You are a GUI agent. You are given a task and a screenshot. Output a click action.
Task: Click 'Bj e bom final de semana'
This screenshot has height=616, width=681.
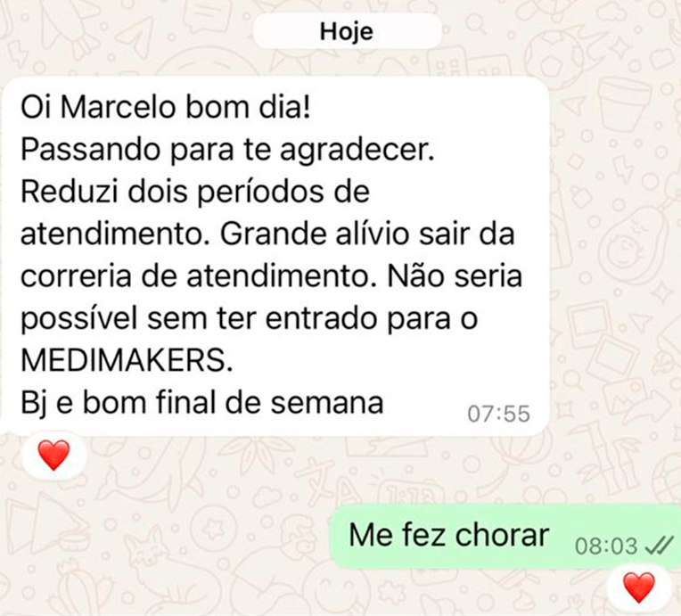pyautogui.click(x=202, y=403)
